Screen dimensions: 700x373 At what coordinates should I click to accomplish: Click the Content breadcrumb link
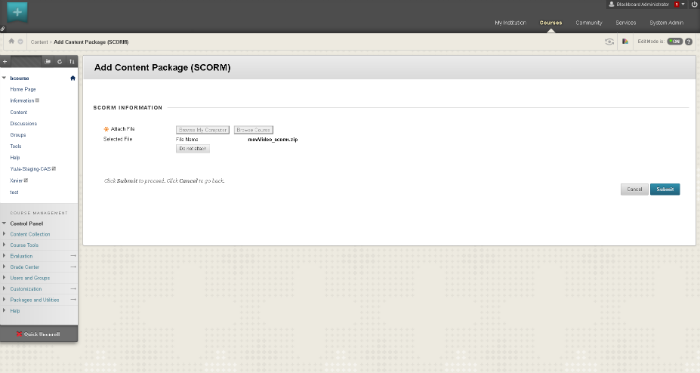pos(39,42)
